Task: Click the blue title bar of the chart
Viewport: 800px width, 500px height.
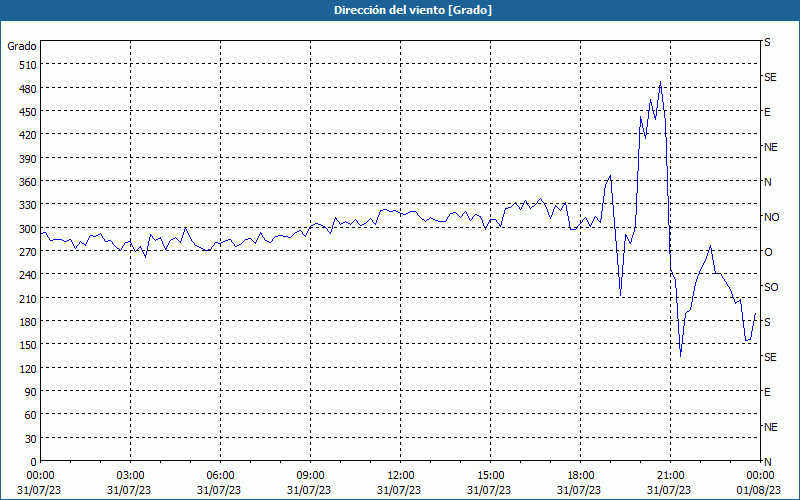Action: pyautogui.click(x=400, y=10)
